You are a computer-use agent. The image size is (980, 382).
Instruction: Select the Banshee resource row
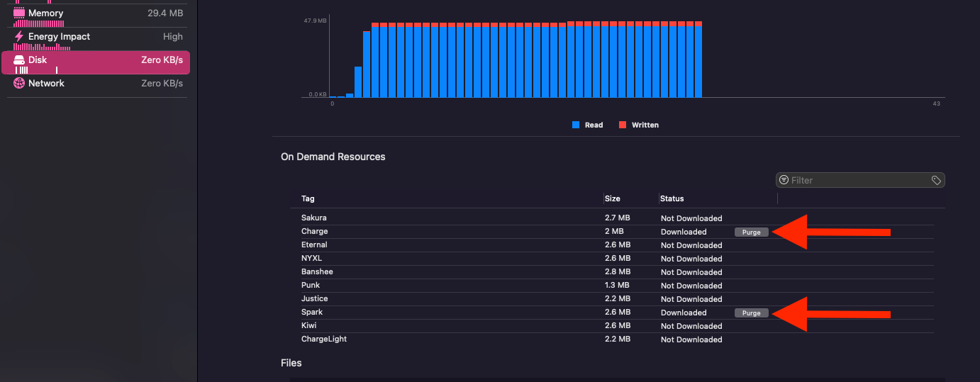point(612,272)
